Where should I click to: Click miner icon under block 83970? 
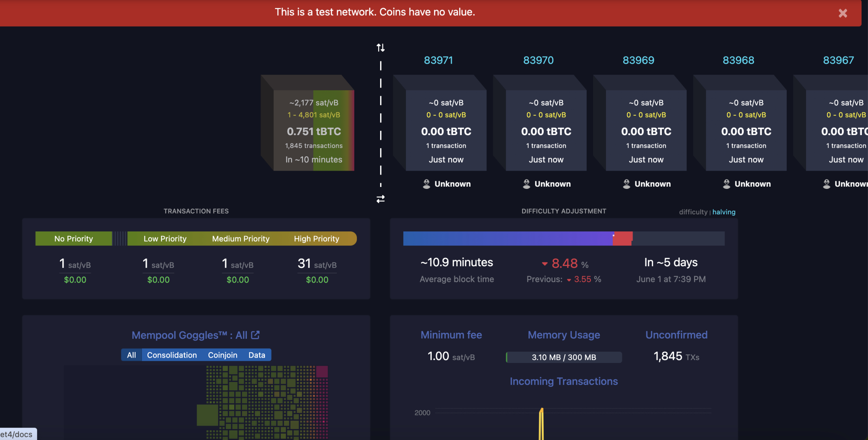[526, 184]
